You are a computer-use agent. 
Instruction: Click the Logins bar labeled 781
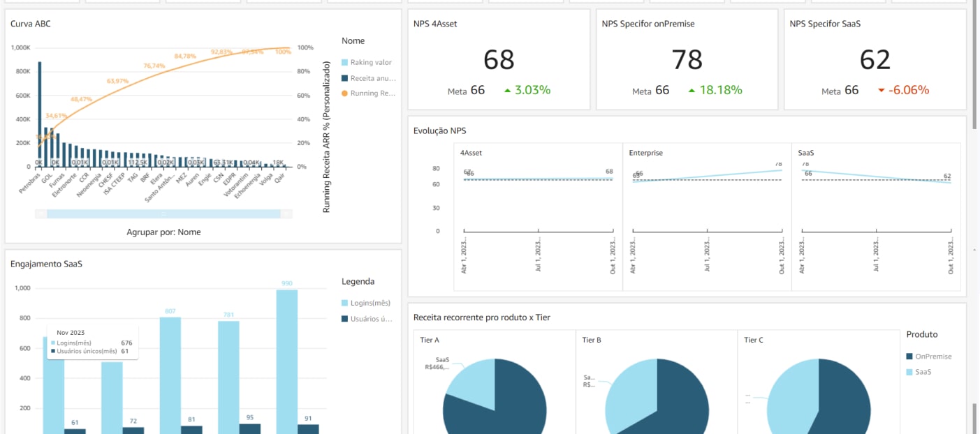tap(228, 377)
